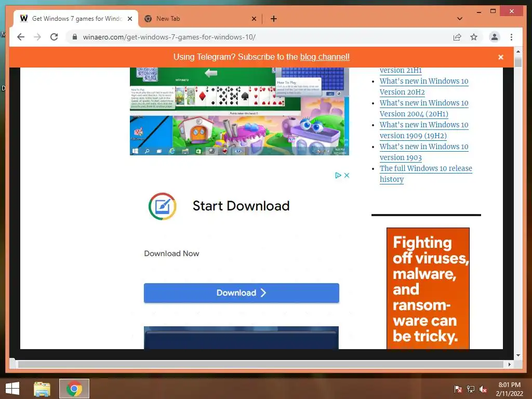Bookmark this page with the star icon

pyautogui.click(x=474, y=37)
